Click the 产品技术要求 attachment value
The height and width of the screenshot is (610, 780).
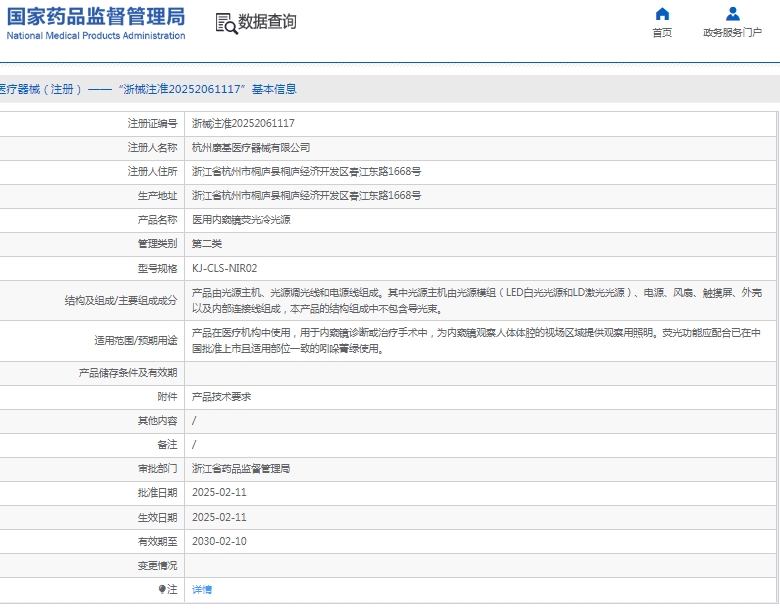point(221,397)
